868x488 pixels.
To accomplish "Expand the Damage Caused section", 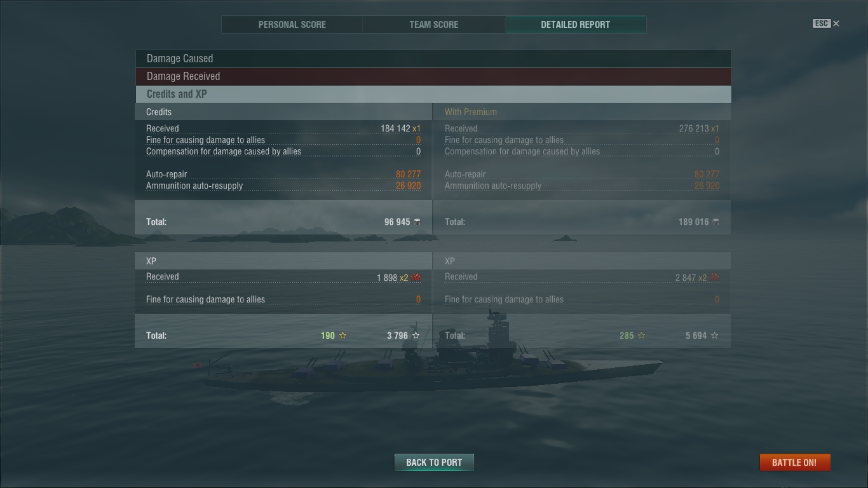I will point(433,58).
